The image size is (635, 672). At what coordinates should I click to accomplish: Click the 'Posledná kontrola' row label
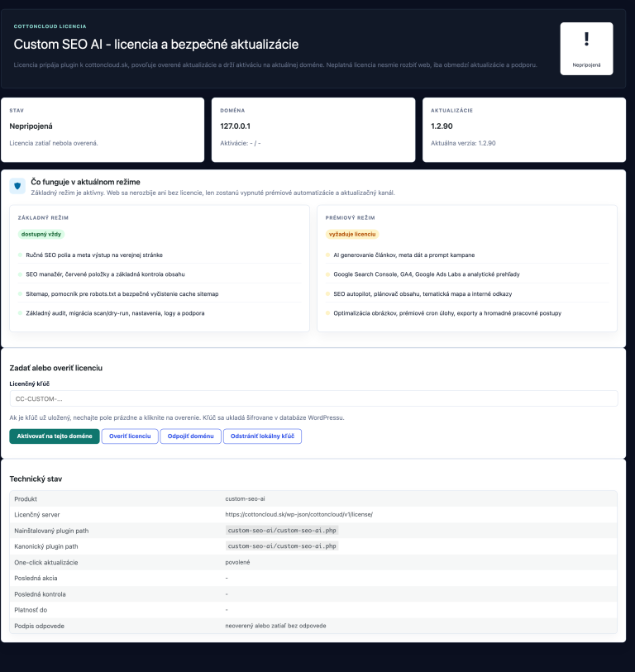coord(40,594)
